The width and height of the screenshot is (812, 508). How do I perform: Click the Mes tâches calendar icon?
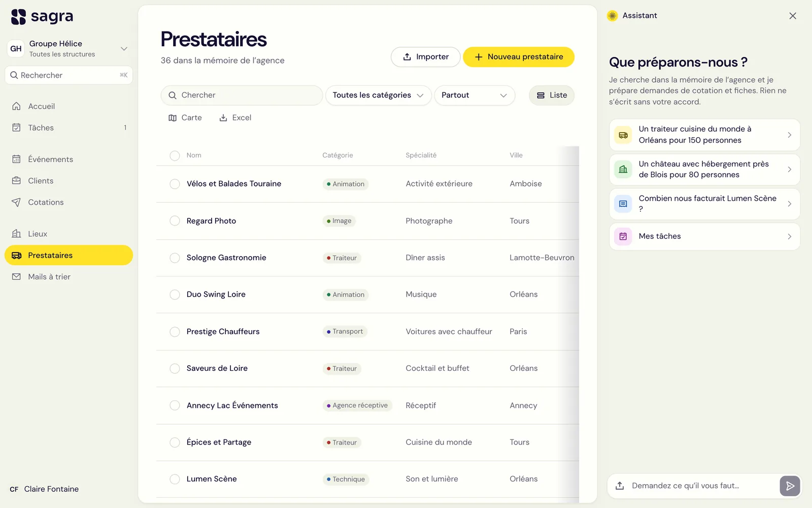[x=623, y=236]
